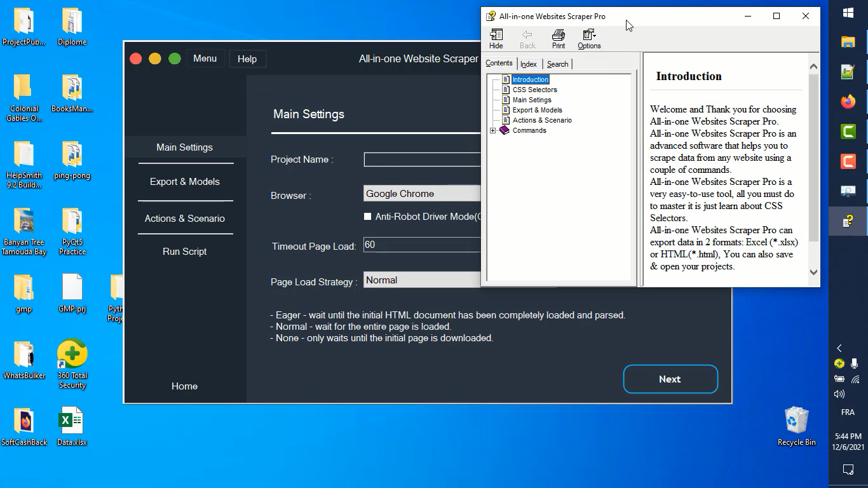Select the PyQt5 Practice folder
This screenshot has width=868, height=488.
coord(72,231)
